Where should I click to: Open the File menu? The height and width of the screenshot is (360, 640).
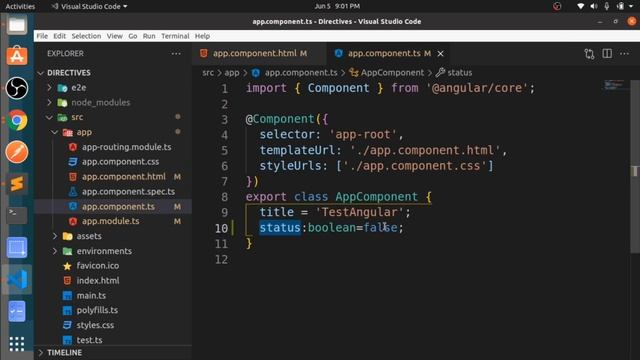point(42,36)
